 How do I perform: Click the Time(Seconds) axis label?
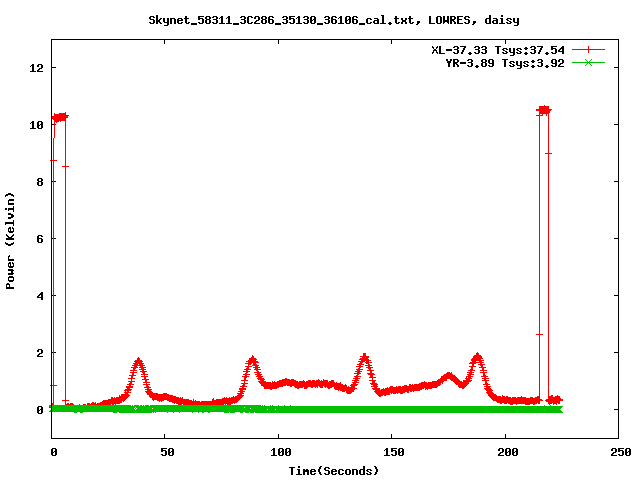(334, 471)
